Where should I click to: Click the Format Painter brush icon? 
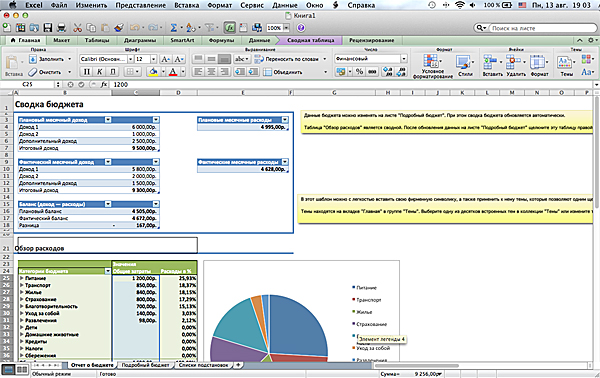click(x=119, y=28)
